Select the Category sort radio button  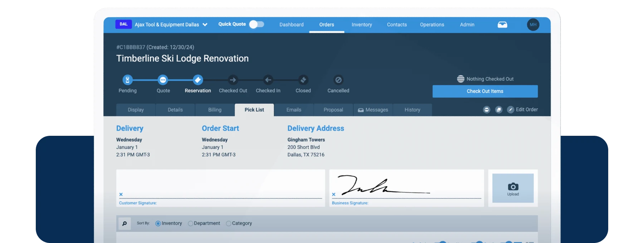(x=229, y=223)
